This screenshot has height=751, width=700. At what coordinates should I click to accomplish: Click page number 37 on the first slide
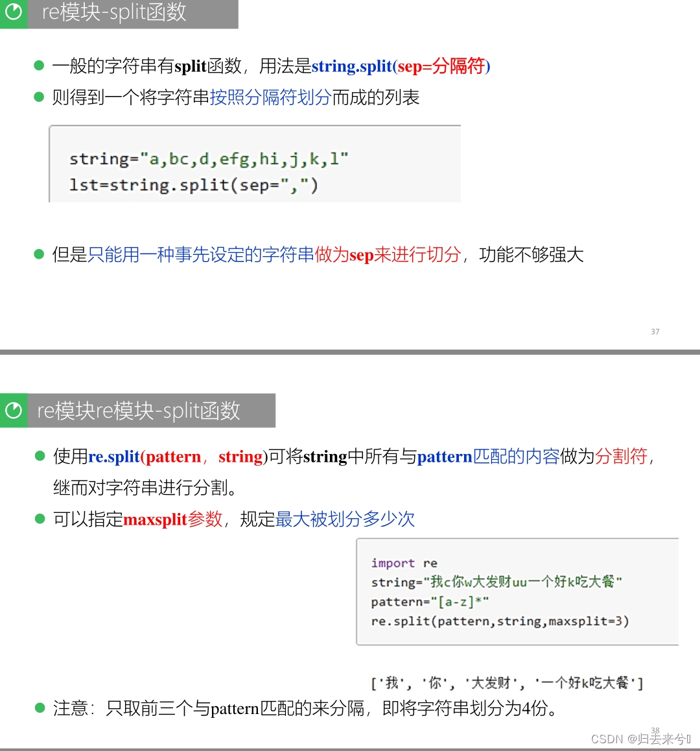tap(655, 331)
